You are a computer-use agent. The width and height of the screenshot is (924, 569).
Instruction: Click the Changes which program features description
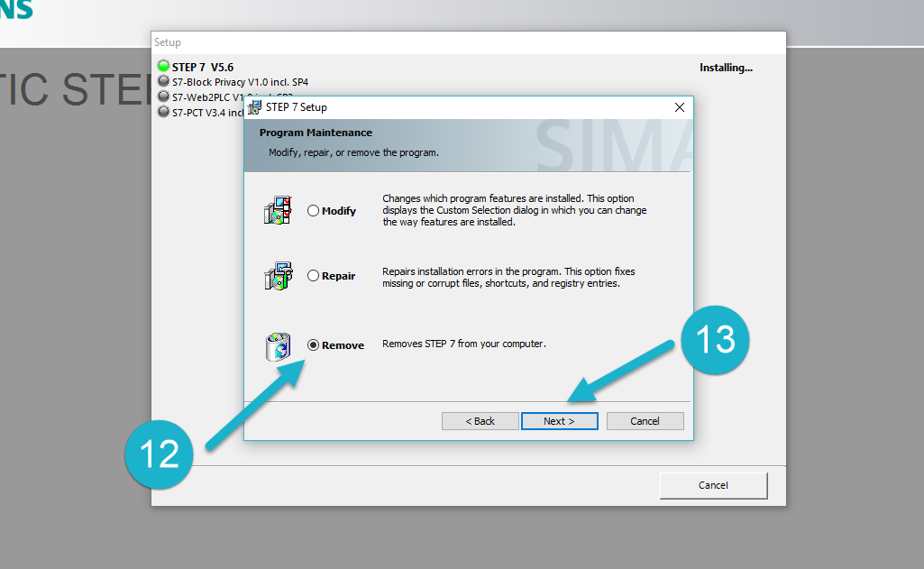(515, 210)
